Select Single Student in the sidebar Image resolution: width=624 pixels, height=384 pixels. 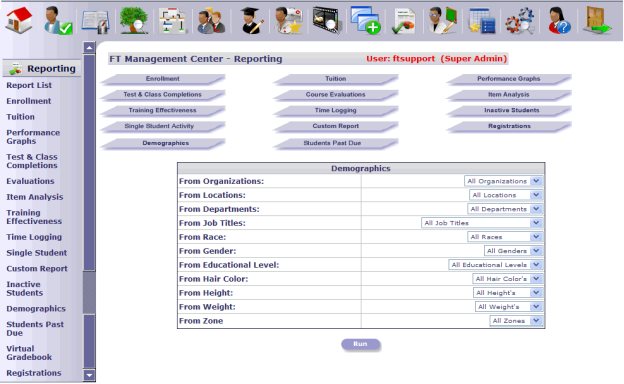37,253
